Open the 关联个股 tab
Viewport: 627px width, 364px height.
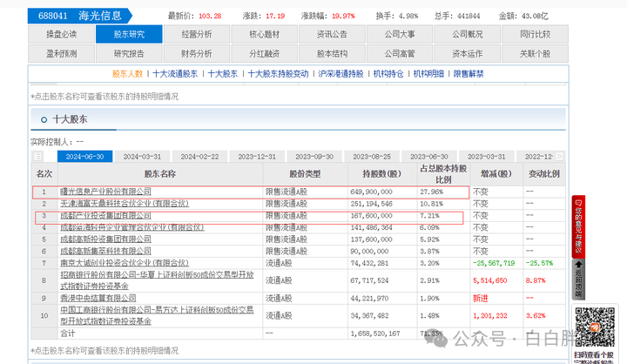tap(535, 54)
